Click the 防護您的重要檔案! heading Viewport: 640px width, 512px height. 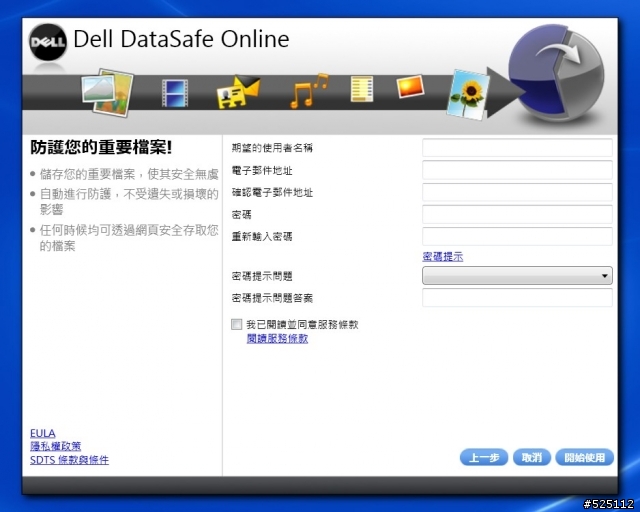101,147
